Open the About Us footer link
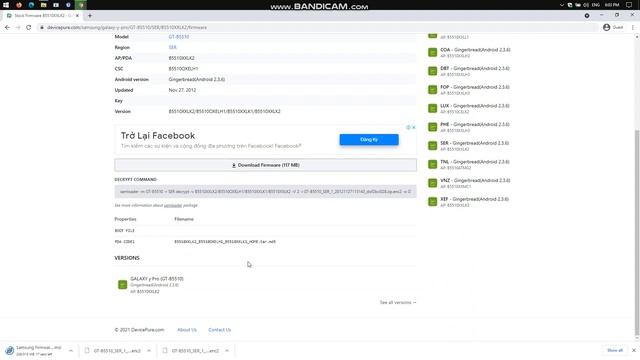Viewport: 640px width, 360px height. [187, 330]
